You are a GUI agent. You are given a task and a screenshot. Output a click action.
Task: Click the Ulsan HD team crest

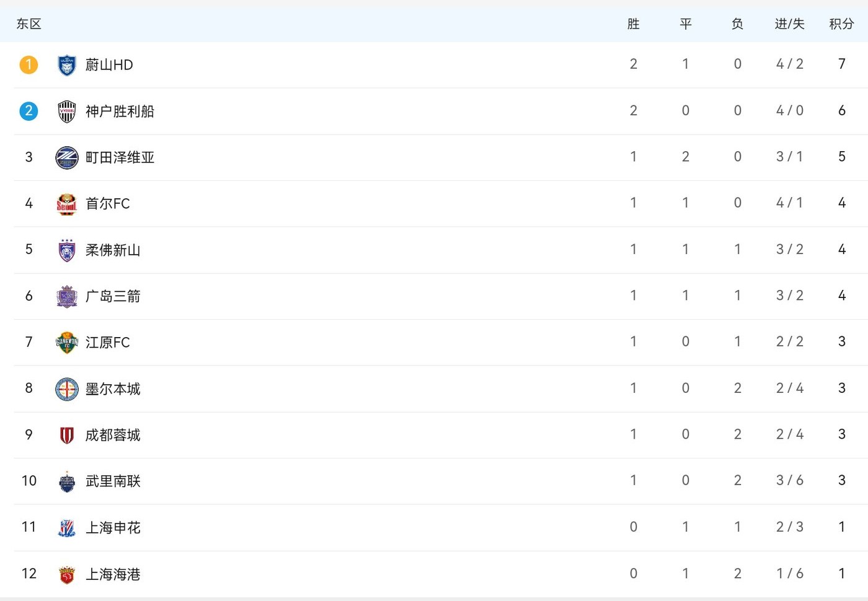pyautogui.click(x=66, y=65)
